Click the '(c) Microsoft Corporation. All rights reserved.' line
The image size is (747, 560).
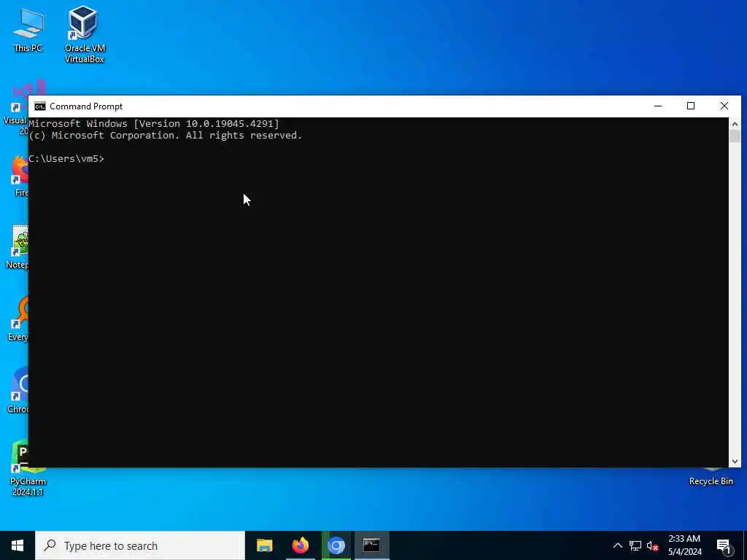(x=166, y=135)
